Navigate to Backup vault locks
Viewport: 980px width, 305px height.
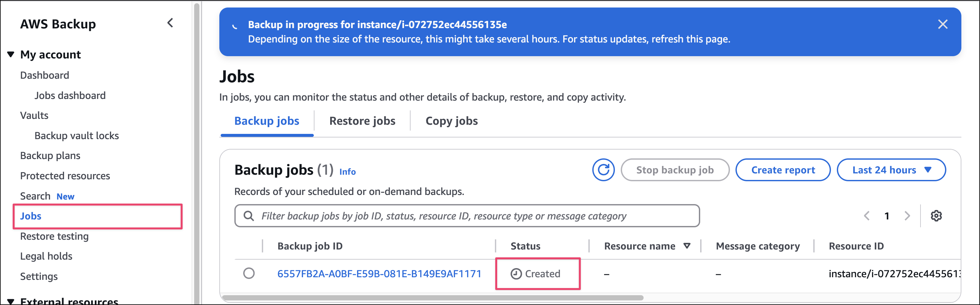pos(76,136)
